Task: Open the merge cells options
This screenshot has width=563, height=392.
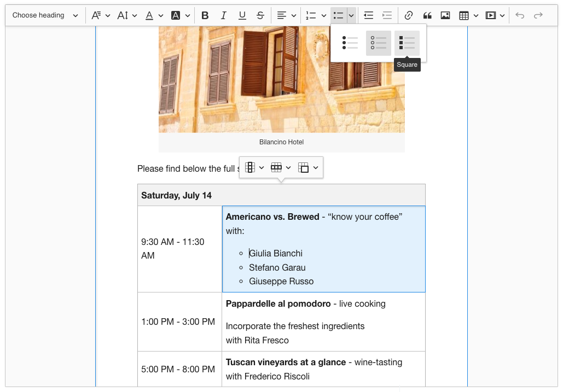Action: click(x=308, y=167)
